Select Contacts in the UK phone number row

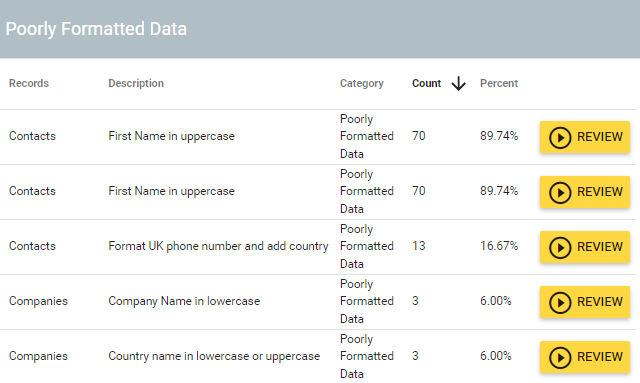[32, 246]
